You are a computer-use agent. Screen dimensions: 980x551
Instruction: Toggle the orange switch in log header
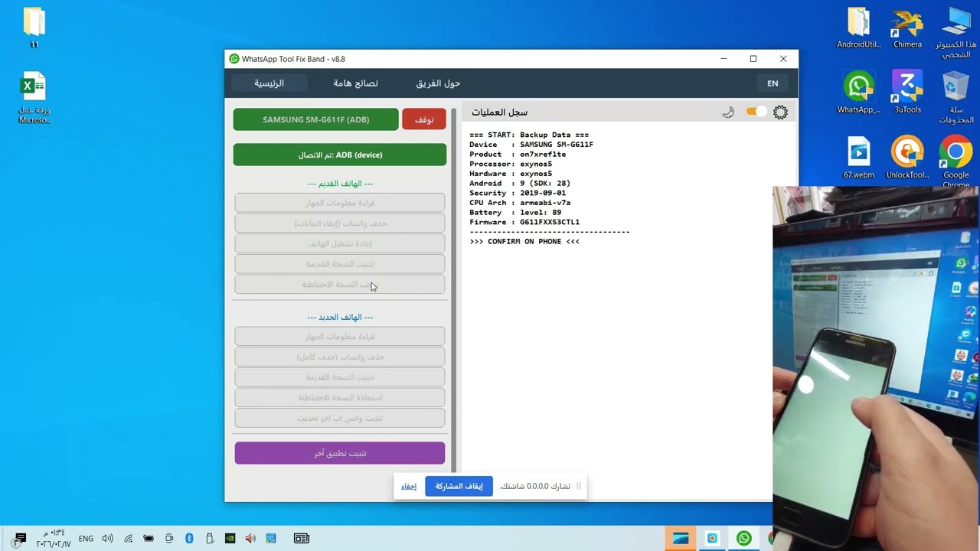(756, 112)
